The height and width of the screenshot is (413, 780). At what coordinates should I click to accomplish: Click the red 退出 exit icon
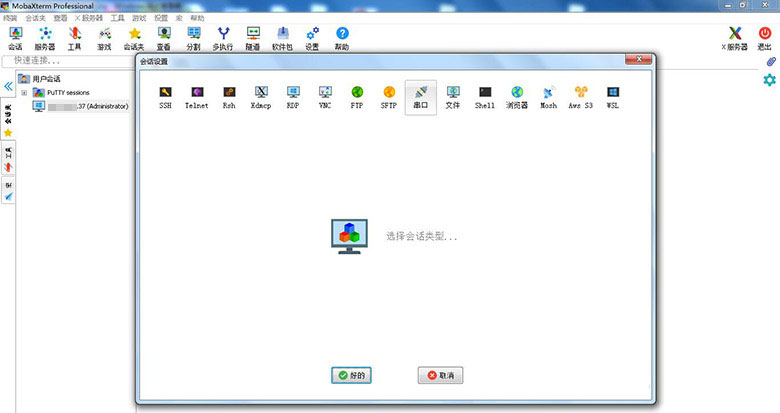[x=765, y=39]
